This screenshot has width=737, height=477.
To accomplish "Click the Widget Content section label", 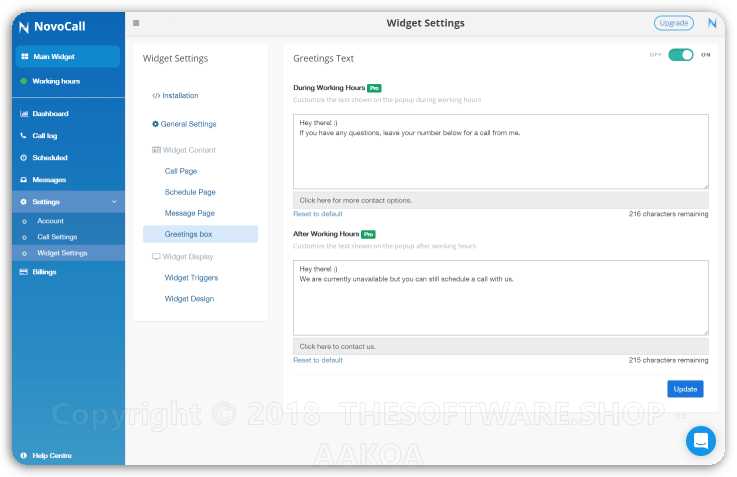I will [189, 150].
